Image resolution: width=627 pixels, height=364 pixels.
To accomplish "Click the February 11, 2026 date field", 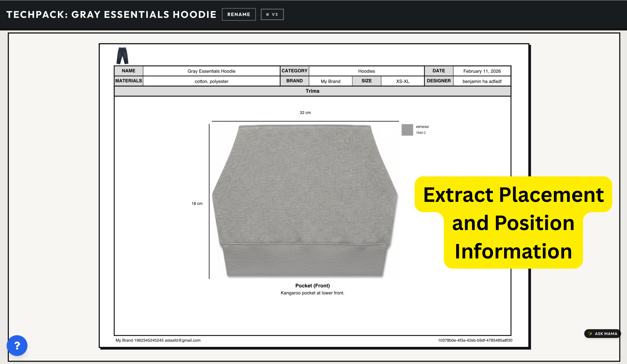I will pyautogui.click(x=482, y=71).
